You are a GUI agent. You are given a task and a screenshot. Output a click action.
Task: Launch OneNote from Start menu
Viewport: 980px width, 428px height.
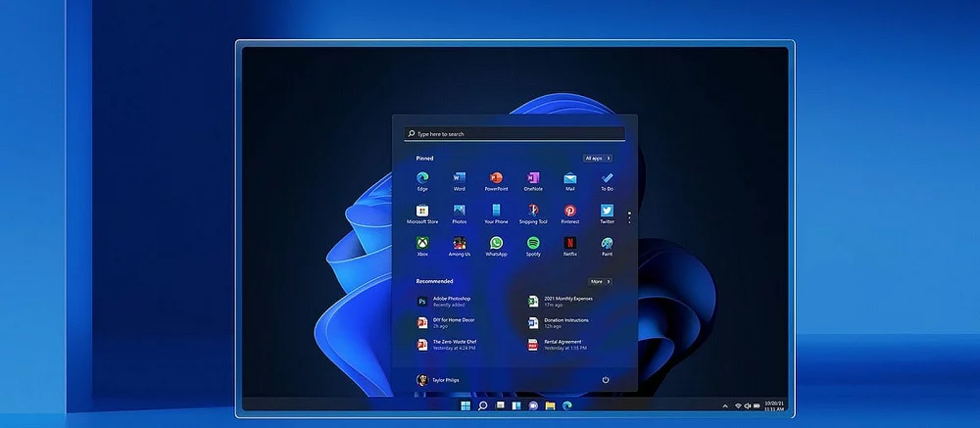tap(533, 180)
